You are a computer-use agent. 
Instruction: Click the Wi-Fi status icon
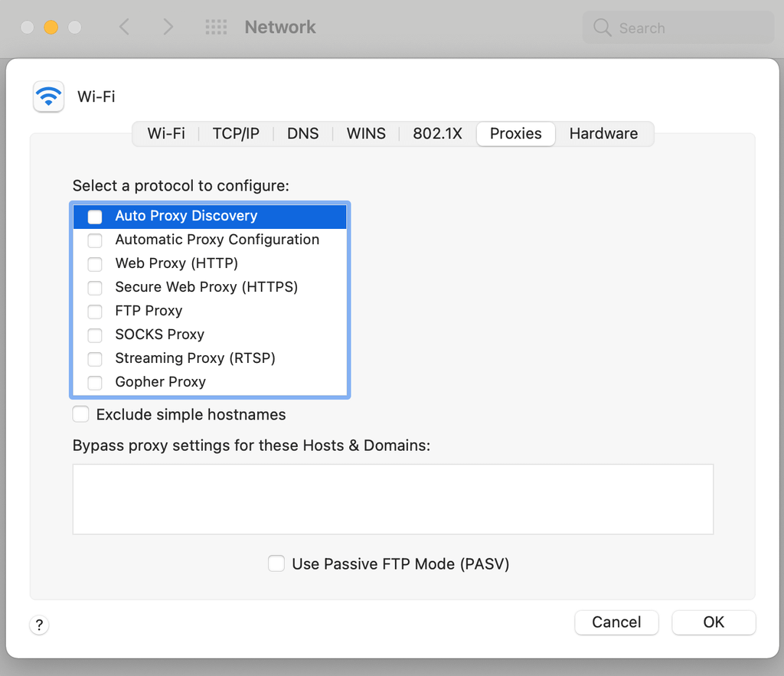click(48, 96)
